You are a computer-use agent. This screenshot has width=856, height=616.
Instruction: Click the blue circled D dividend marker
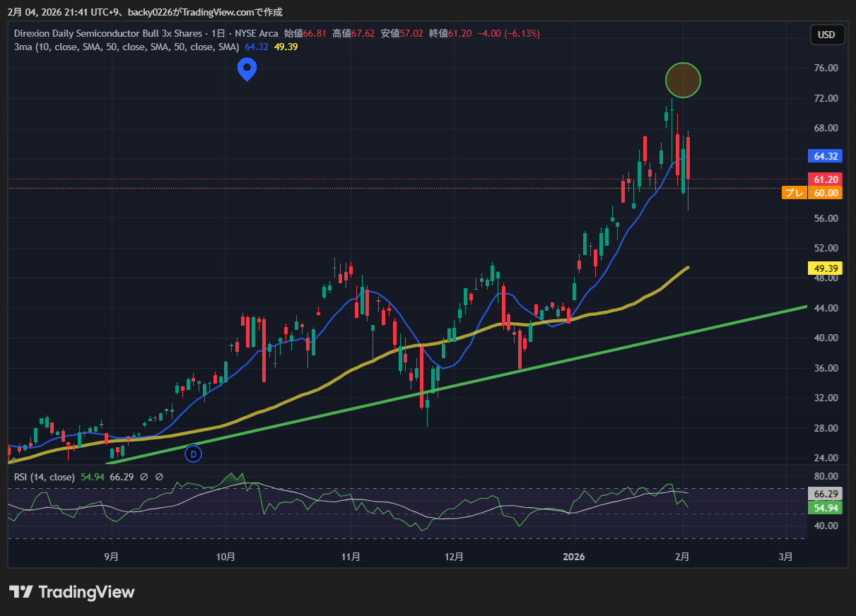193,454
